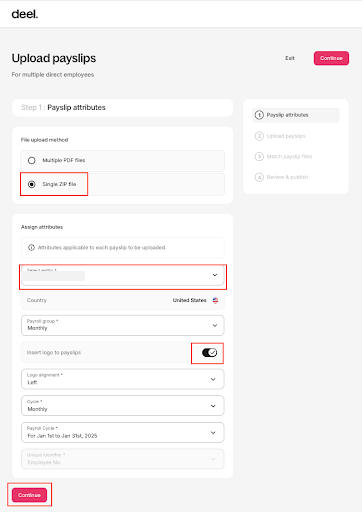Viewport: 362px width, 512px height.
Task: Open the Select entity dropdown
Action: (x=123, y=275)
